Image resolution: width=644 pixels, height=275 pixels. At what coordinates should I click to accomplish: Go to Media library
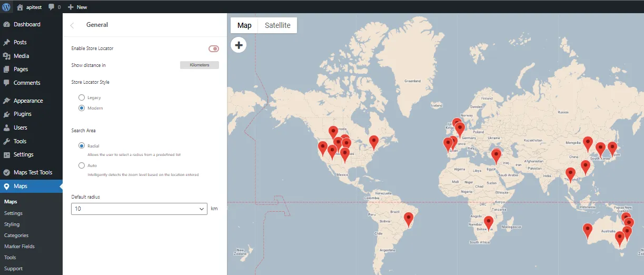coord(31,56)
